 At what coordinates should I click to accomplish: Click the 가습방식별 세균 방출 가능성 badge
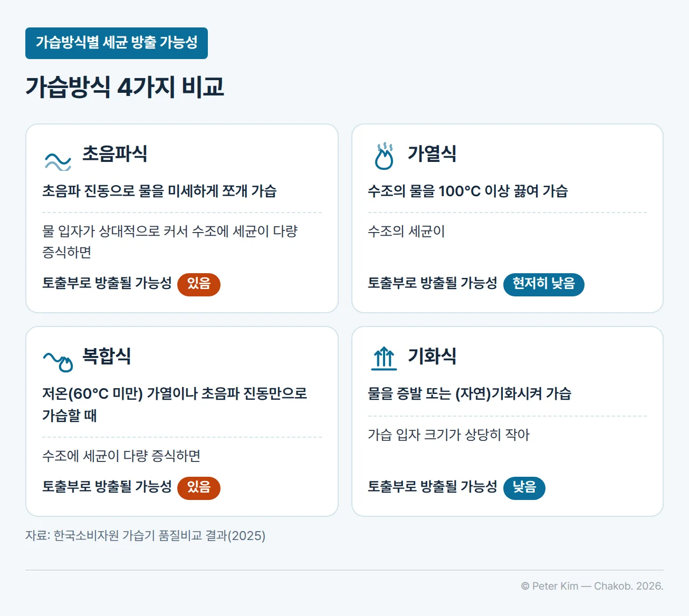point(117,43)
